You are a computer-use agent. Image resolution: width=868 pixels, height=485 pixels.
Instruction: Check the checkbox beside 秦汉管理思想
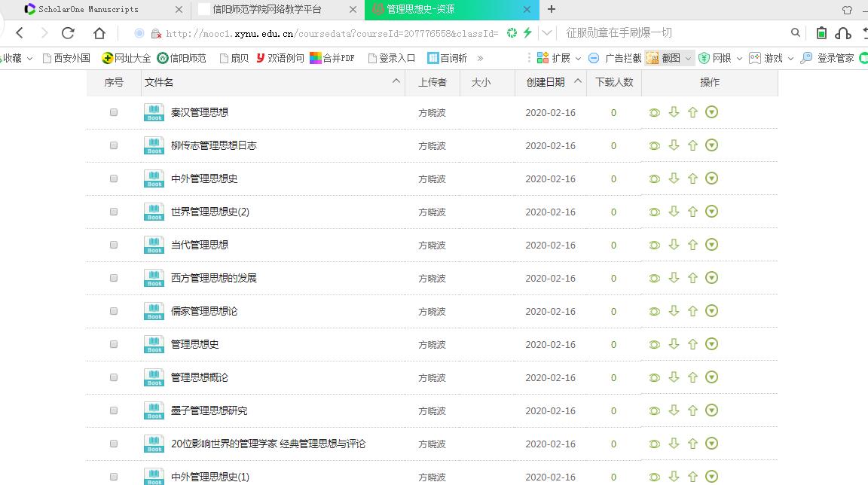click(x=114, y=112)
